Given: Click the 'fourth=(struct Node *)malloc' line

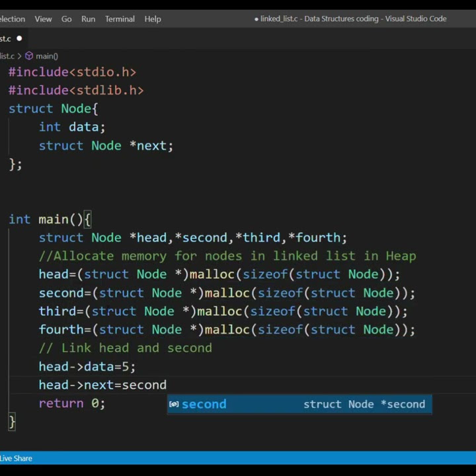Looking at the screenshot, I should [227, 330].
